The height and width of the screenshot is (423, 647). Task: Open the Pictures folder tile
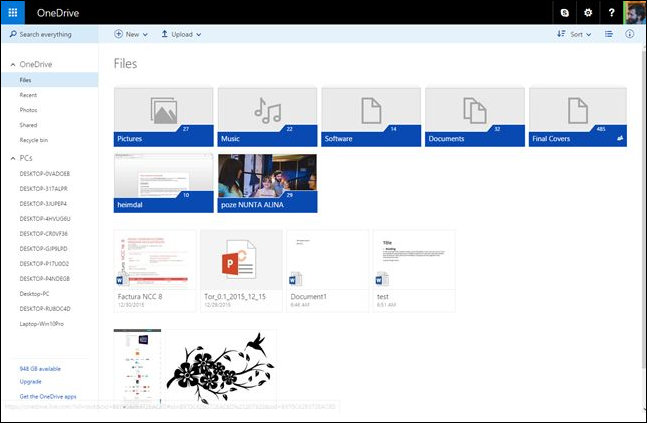point(163,117)
